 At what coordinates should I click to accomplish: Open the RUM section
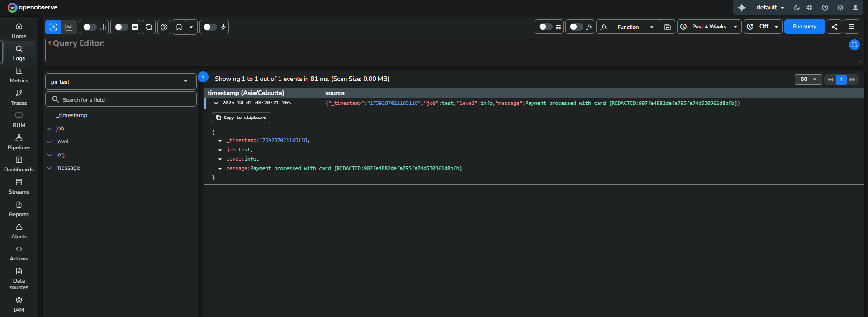(19, 120)
